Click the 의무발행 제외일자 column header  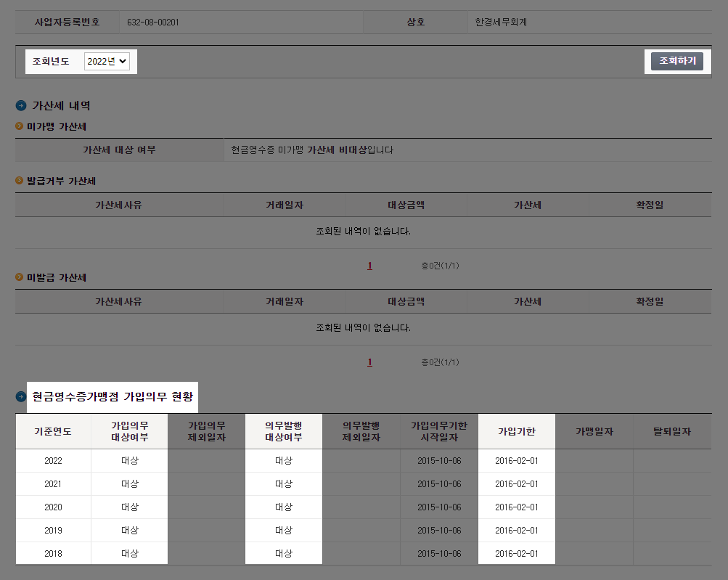point(361,431)
